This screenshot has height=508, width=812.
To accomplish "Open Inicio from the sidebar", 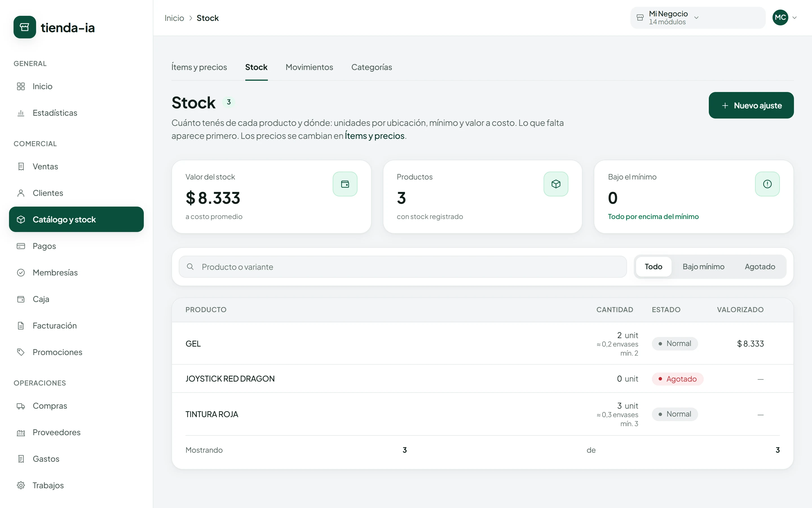I will pyautogui.click(x=76, y=86).
